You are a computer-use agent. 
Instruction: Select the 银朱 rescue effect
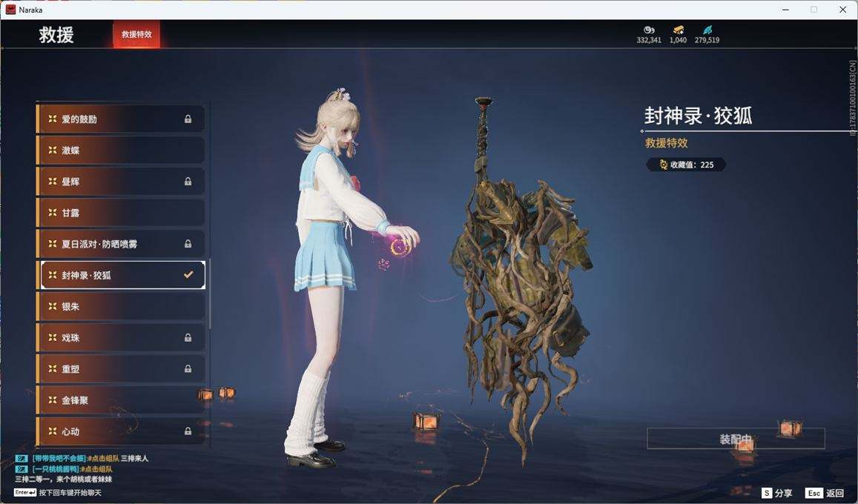pos(121,306)
